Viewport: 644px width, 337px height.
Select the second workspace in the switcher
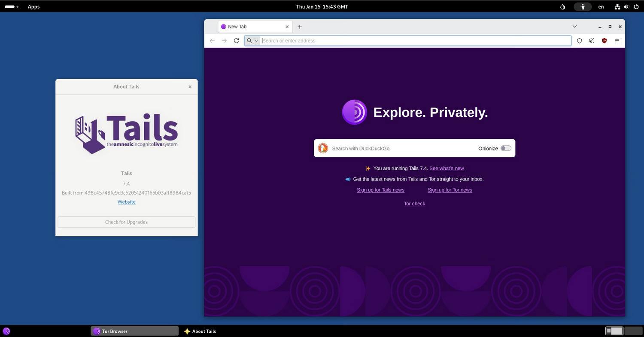(633, 331)
